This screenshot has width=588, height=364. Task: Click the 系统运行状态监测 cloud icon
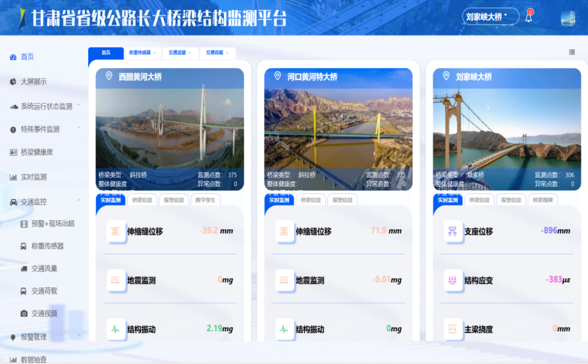(14, 107)
